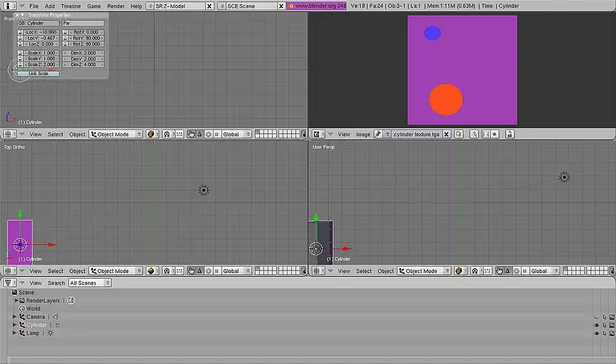Open the All Scenes outliner dropdown

90,283
